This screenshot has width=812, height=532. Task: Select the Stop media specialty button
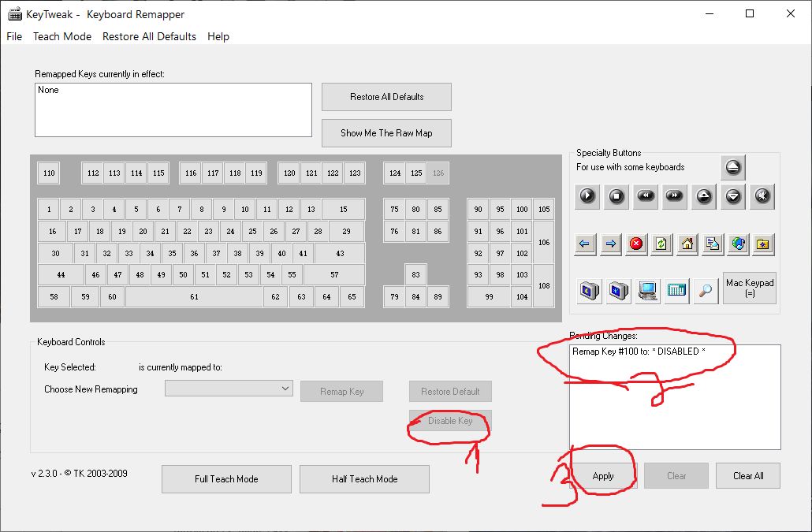tap(616, 196)
